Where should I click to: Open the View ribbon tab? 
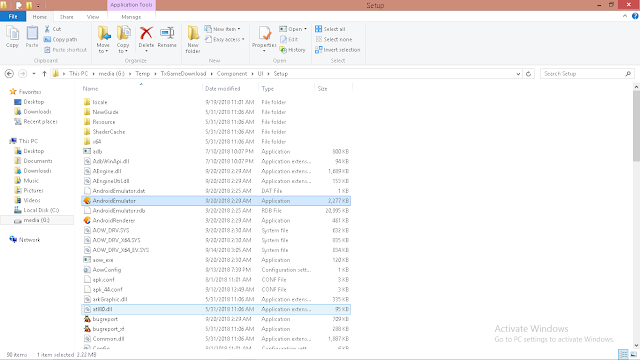(x=93, y=17)
